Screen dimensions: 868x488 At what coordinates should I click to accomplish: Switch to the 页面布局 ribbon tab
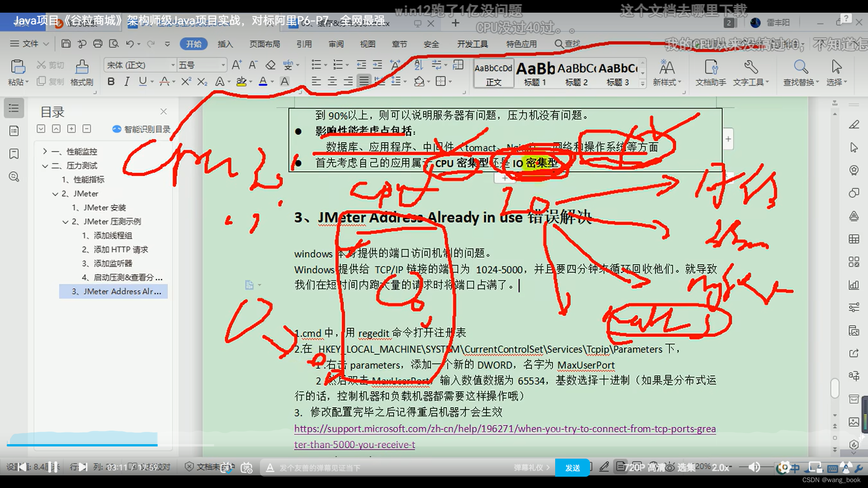click(x=265, y=44)
